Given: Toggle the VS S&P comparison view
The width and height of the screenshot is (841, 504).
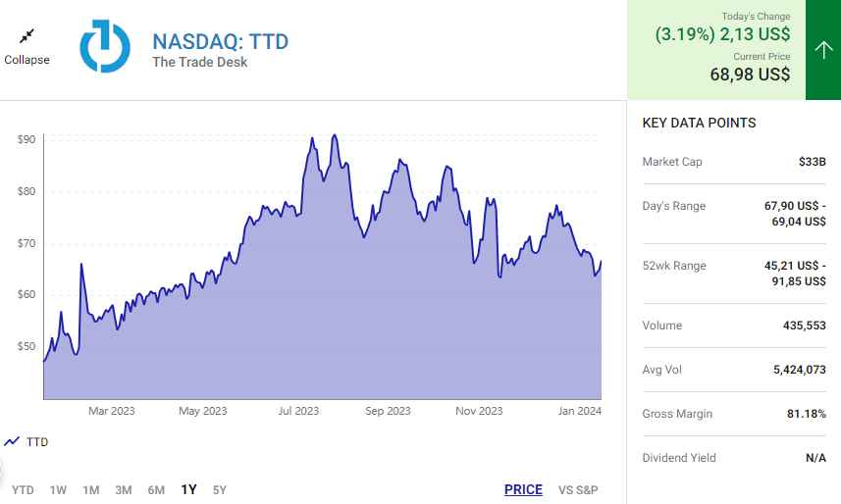Looking at the screenshot, I should coord(578,490).
